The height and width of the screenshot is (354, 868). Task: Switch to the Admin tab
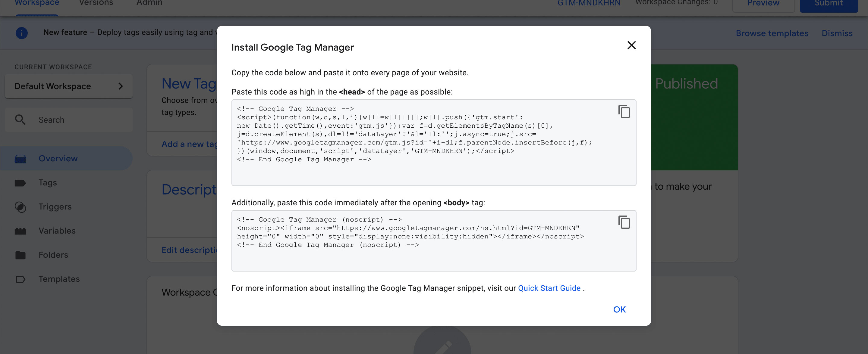pos(149,3)
